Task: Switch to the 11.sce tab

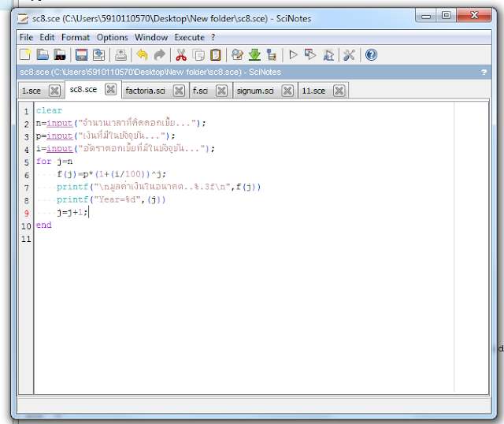Action: click(313, 91)
